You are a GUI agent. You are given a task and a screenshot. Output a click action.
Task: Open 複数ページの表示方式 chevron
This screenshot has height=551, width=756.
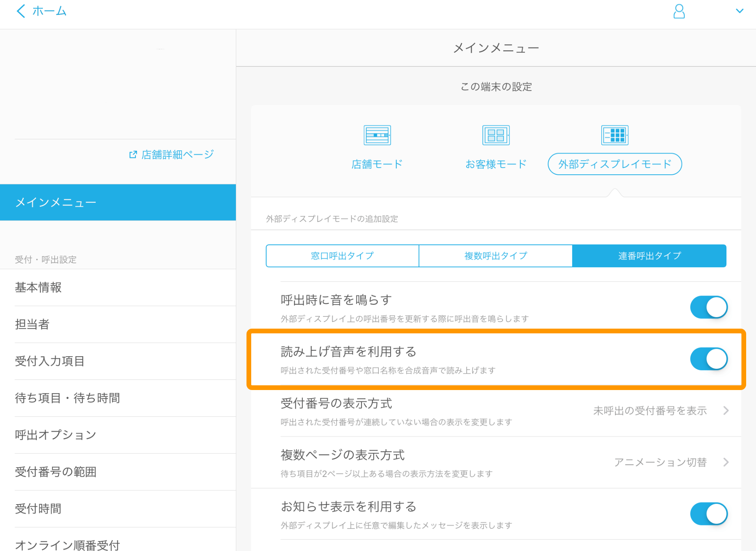[726, 462]
